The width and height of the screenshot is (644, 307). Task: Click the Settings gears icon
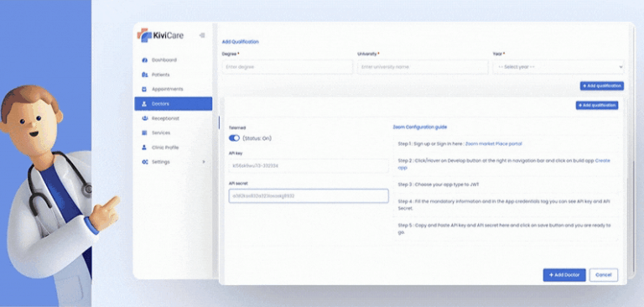tap(144, 162)
